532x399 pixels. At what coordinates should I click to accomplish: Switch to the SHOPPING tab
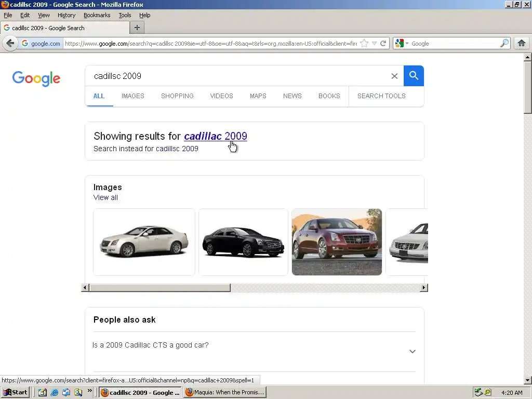[x=178, y=96]
